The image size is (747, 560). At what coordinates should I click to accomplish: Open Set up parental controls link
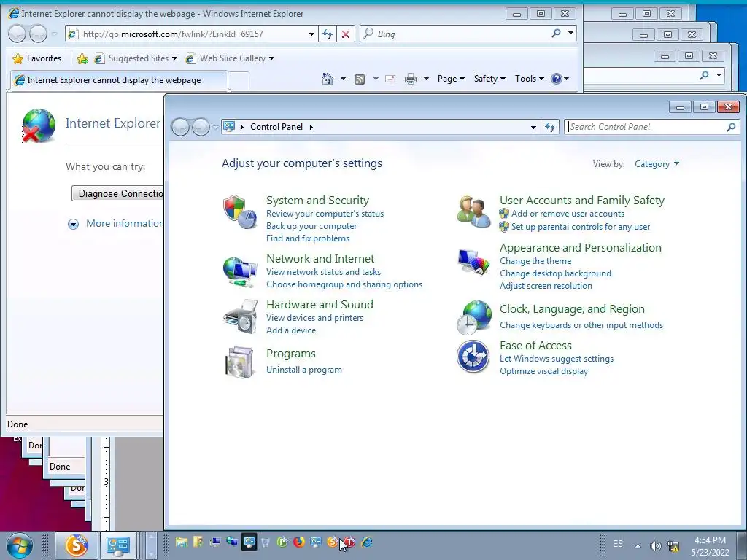pos(581,227)
